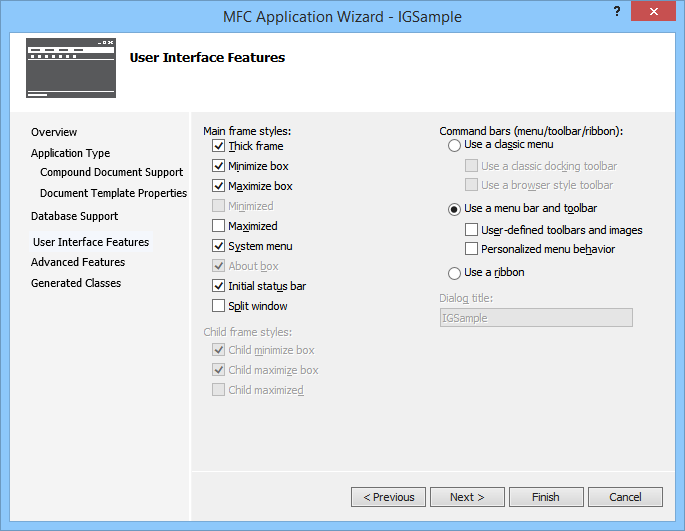Uncheck the System menu checkbox
685x531 pixels.
coord(219,246)
